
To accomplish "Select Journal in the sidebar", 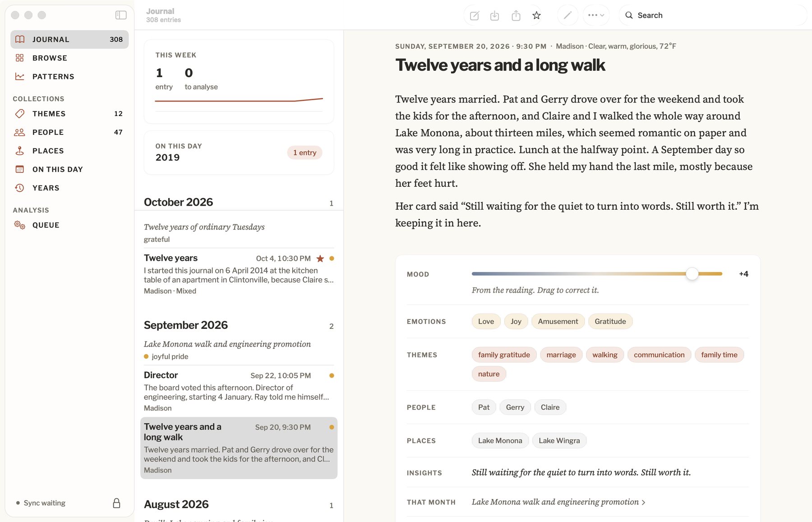I will click(69, 39).
